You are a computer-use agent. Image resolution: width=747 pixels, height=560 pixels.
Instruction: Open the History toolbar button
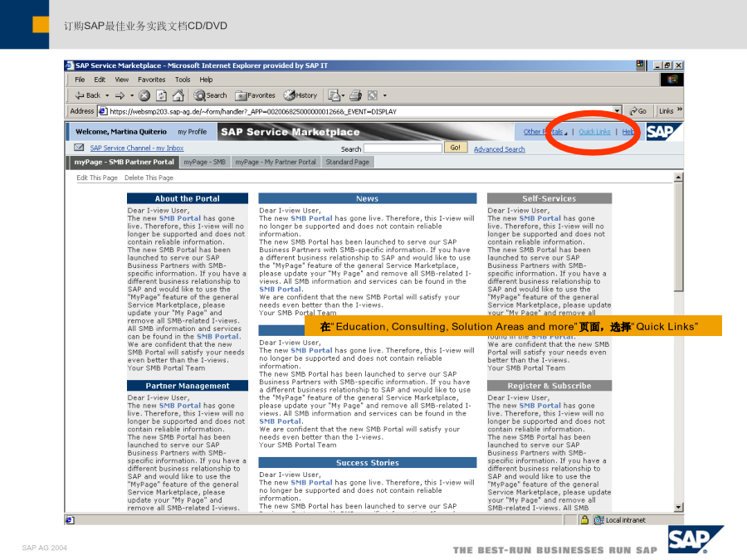(300, 95)
